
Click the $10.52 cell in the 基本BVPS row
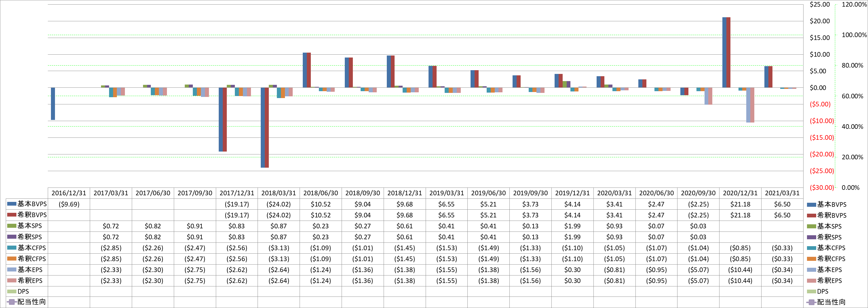coord(320,204)
